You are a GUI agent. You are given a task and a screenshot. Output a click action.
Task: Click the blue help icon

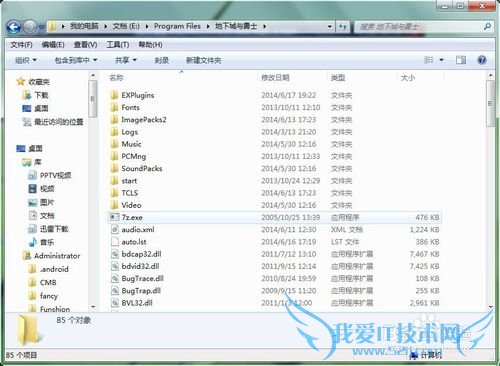(x=482, y=60)
